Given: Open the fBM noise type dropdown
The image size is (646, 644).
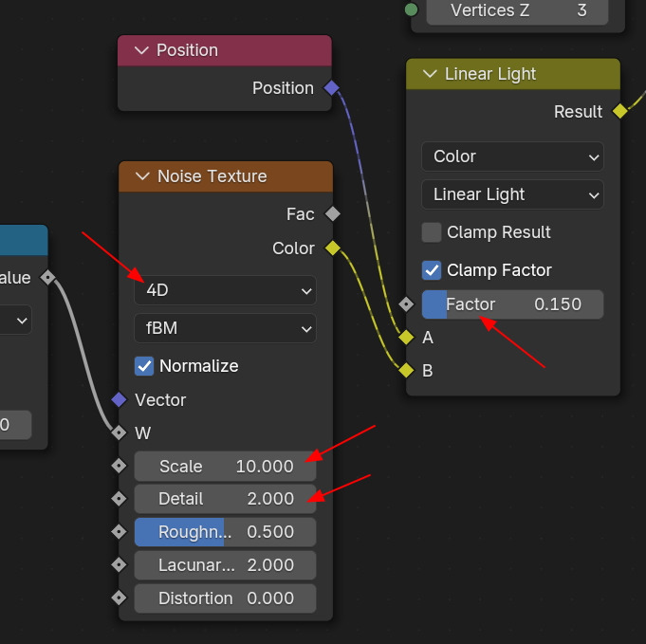Looking at the screenshot, I should pyautogui.click(x=225, y=328).
